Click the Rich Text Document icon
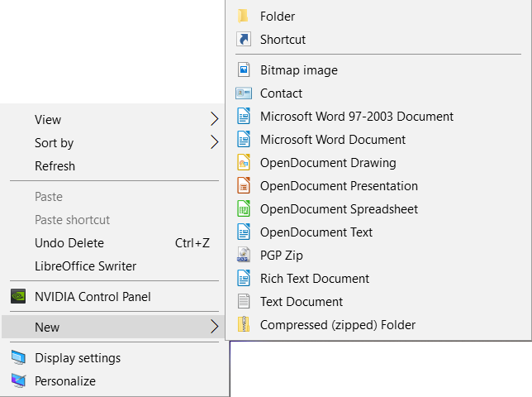 244,278
